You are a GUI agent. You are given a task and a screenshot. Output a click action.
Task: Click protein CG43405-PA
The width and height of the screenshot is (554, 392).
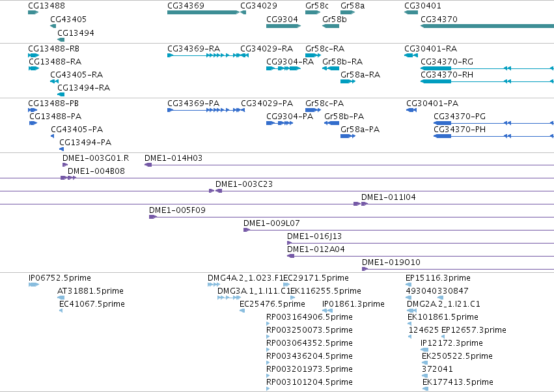coord(77,130)
